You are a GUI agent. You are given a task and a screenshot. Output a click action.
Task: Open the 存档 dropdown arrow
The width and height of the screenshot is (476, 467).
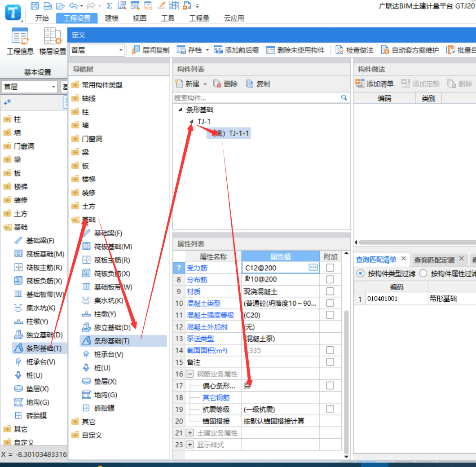click(207, 50)
